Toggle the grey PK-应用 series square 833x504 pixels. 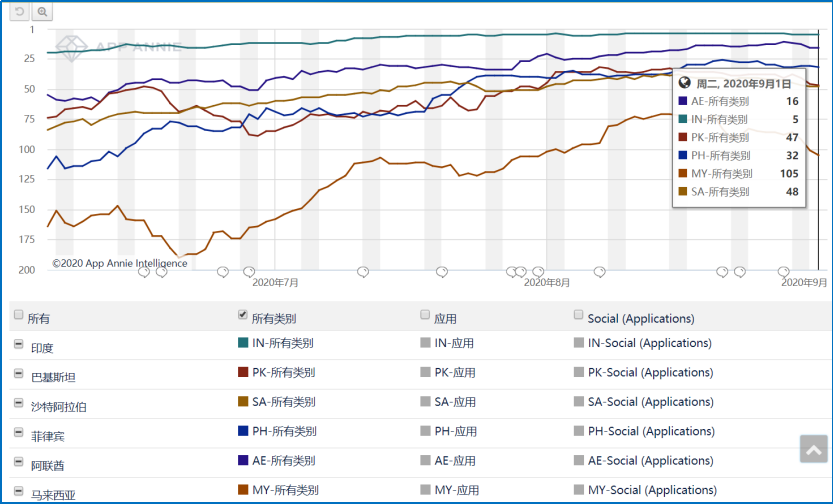(x=426, y=373)
